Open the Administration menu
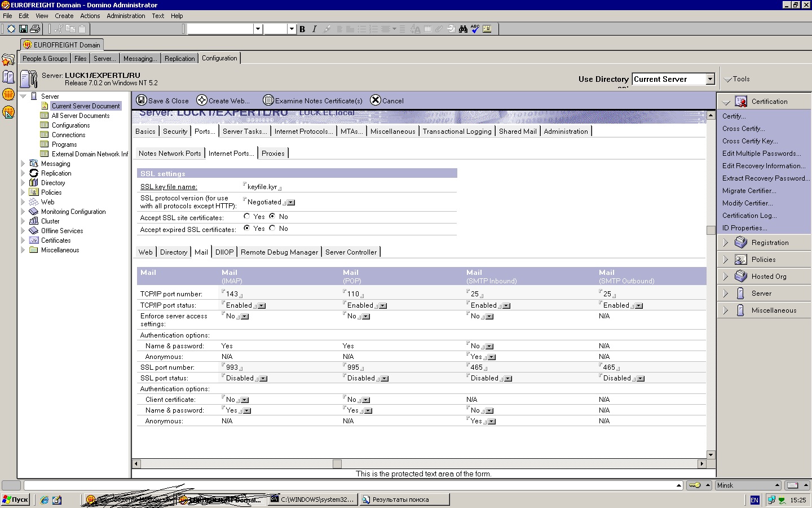 (126, 16)
